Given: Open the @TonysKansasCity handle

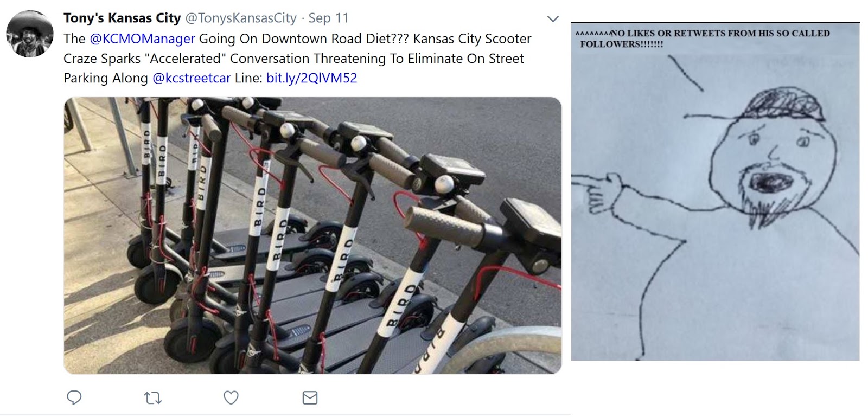Looking at the screenshot, I should (x=241, y=18).
